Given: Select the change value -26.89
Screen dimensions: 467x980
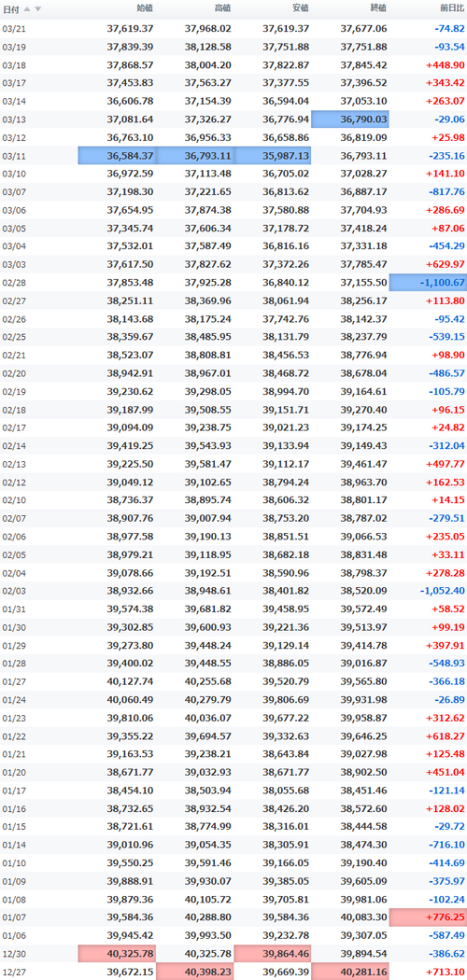Looking at the screenshot, I should click(450, 699).
